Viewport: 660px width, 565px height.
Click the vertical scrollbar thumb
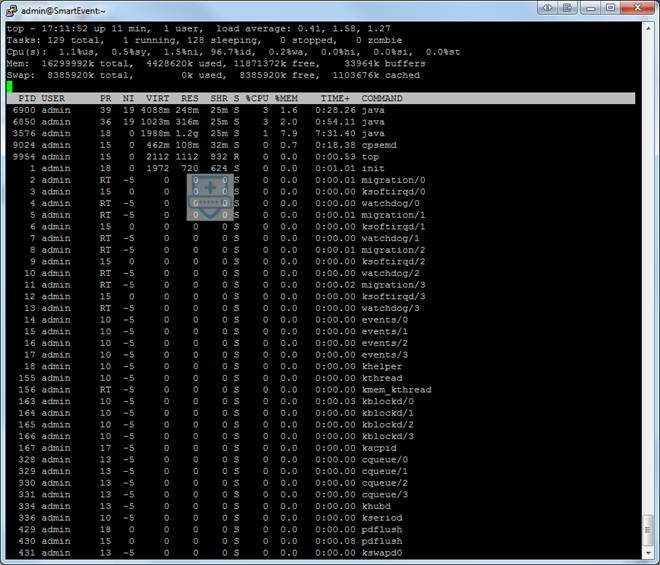pos(648,529)
